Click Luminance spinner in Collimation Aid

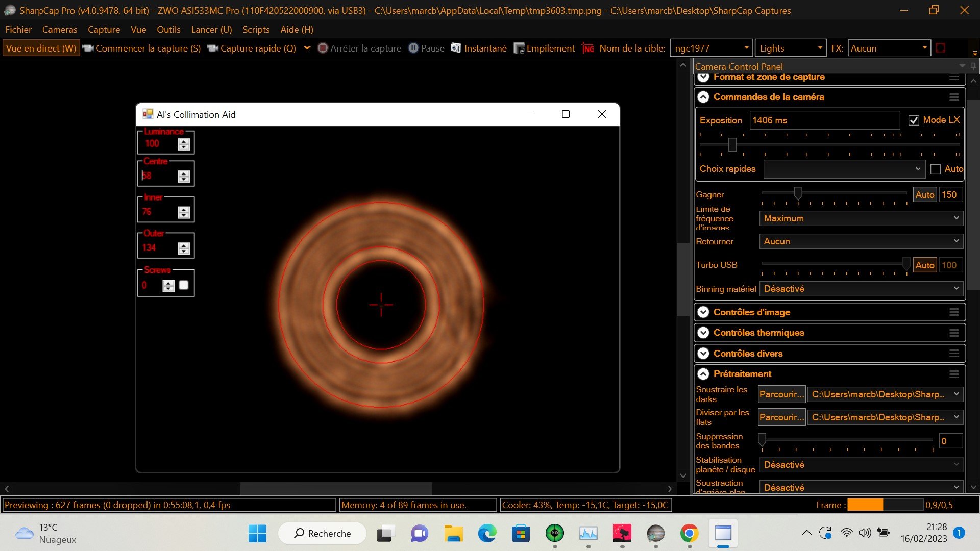pyautogui.click(x=184, y=144)
